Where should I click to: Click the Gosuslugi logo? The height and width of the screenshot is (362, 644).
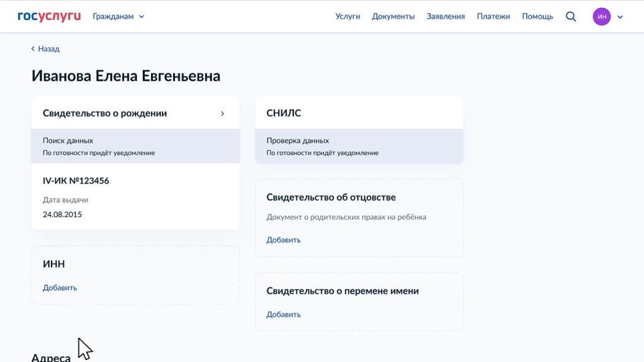pos(49,16)
